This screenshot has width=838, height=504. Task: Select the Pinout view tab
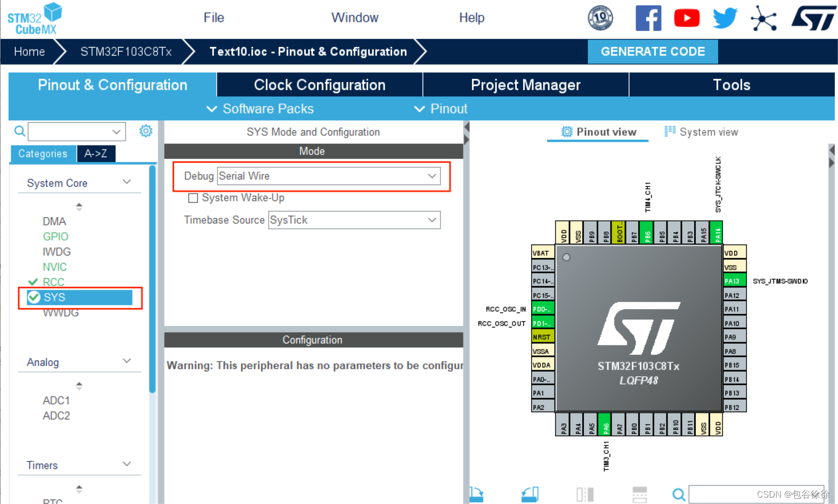pyautogui.click(x=598, y=132)
